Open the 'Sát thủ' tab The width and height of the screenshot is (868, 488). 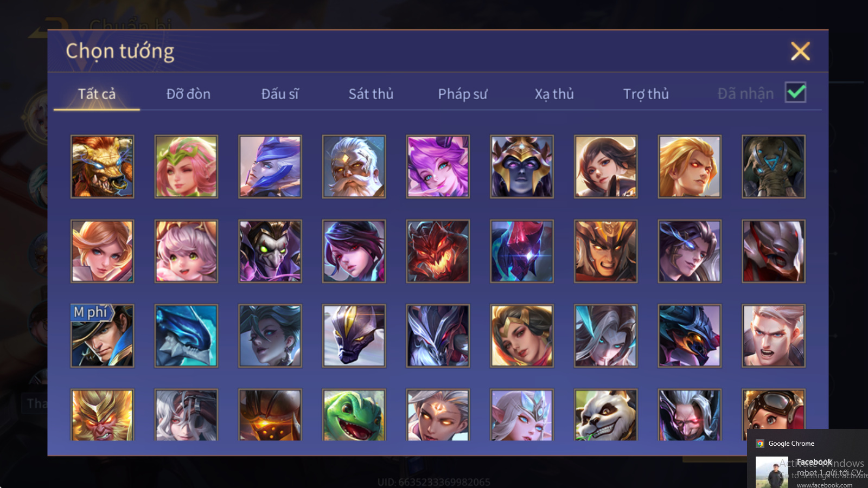click(x=371, y=94)
